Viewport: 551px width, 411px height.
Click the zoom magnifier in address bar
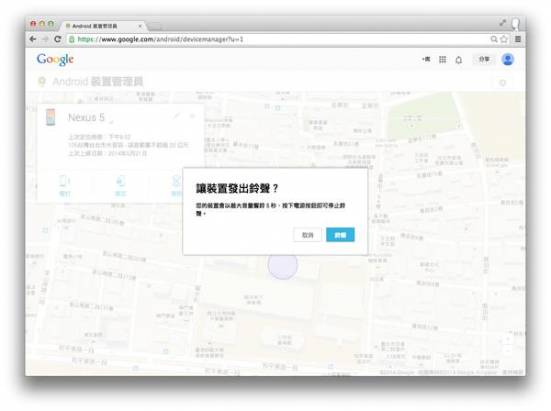coord(494,39)
